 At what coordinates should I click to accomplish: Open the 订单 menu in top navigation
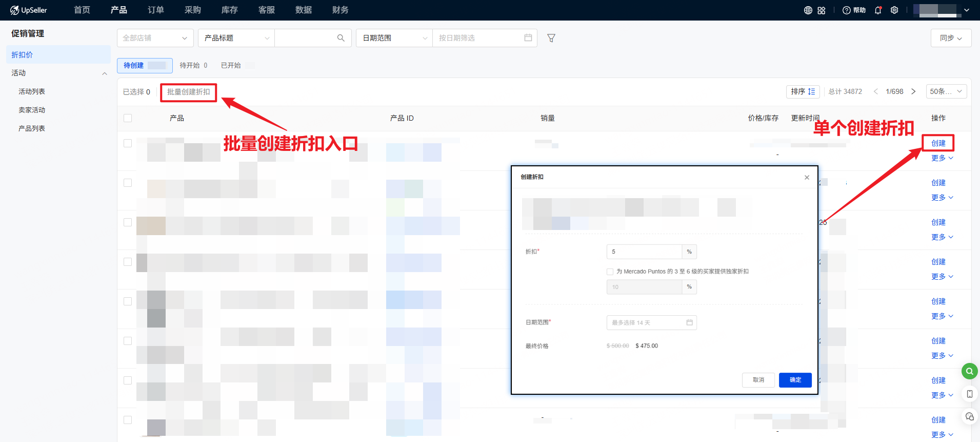point(155,10)
